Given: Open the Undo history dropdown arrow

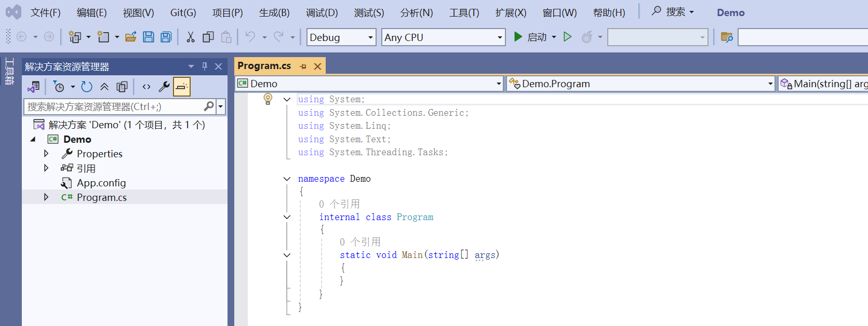Looking at the screenshot, I should point(264,37).
